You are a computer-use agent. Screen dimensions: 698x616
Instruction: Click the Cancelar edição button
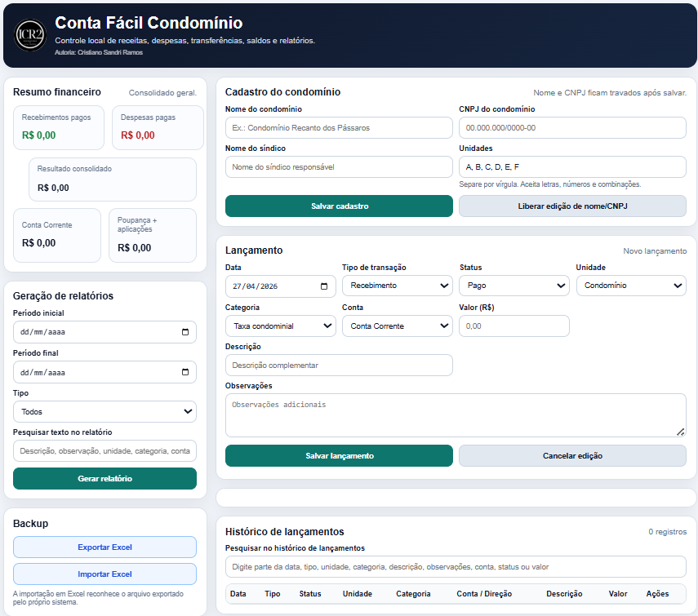point(572,456)
